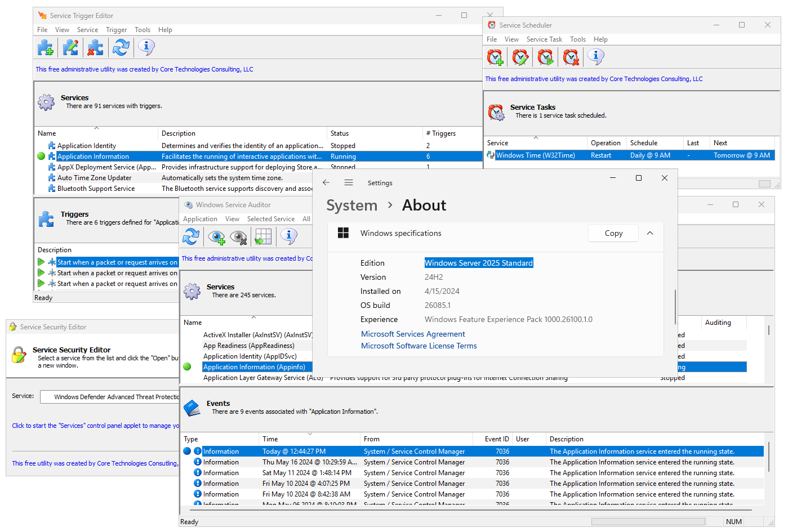
Task: Click Windows Server 2025 Standard edition text
Action: coord(479,263)
